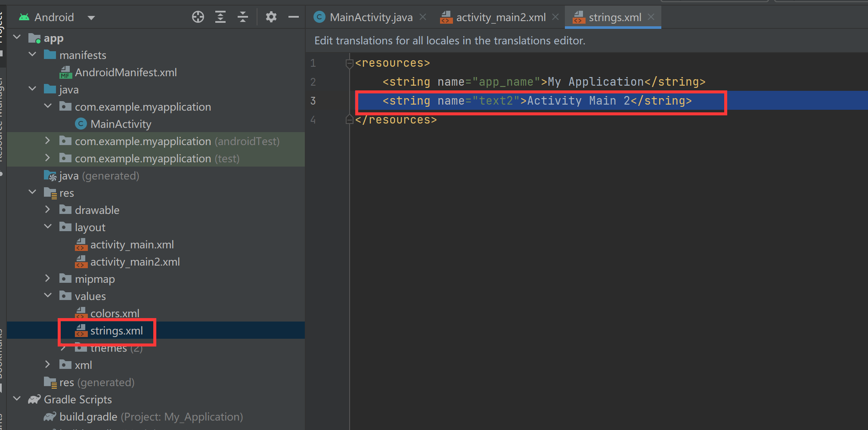Screen dimensions: 868x430
Task: Close the strings.xml tab
Action: point(651,17)
